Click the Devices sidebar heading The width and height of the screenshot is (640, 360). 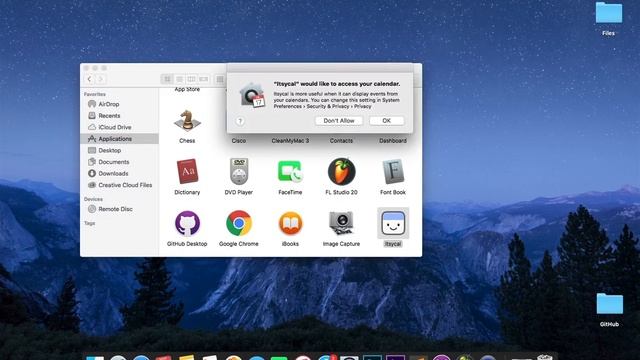pos(93,199)
